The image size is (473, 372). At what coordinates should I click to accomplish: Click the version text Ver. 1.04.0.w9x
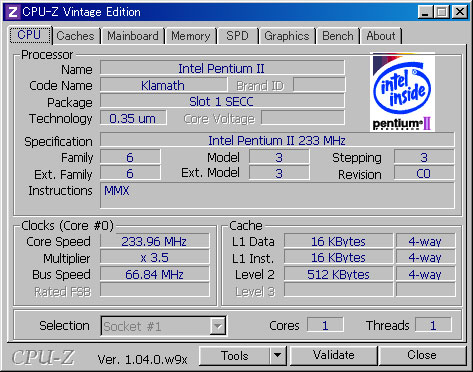tap(142, 359)
